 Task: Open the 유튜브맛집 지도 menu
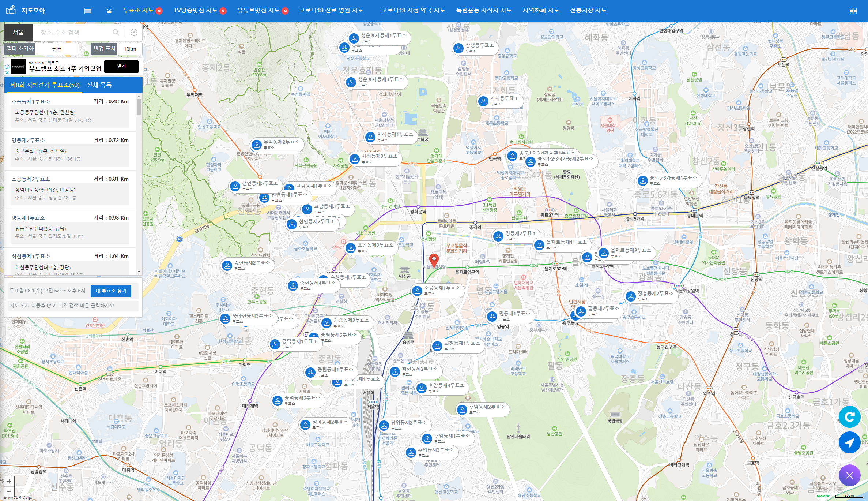[x=258, y=10]
